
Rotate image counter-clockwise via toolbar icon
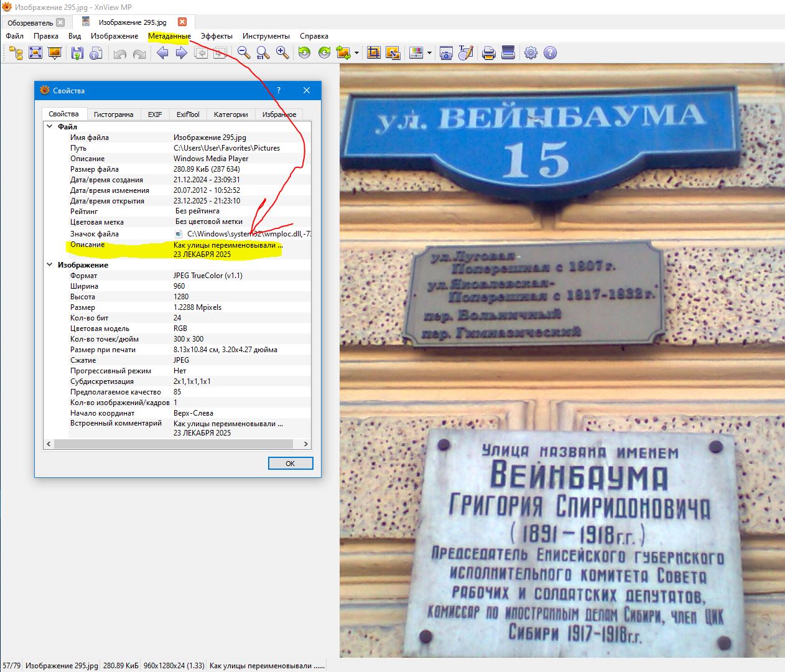point(304,53)
